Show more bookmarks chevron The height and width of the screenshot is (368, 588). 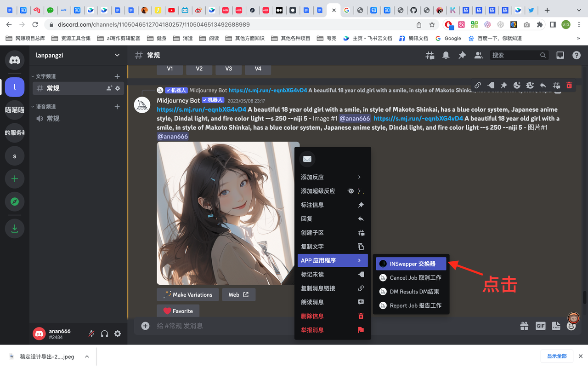[578, 38]
